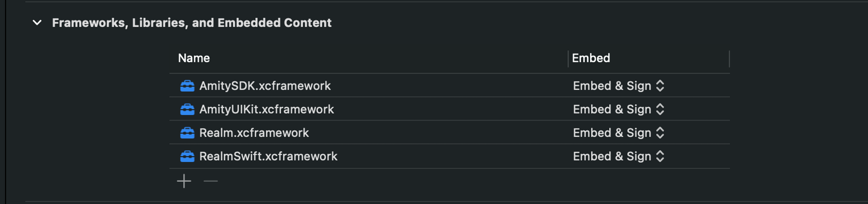
Task: Click the Realm.xcframework toolbox icon
Action: [187, 133]
